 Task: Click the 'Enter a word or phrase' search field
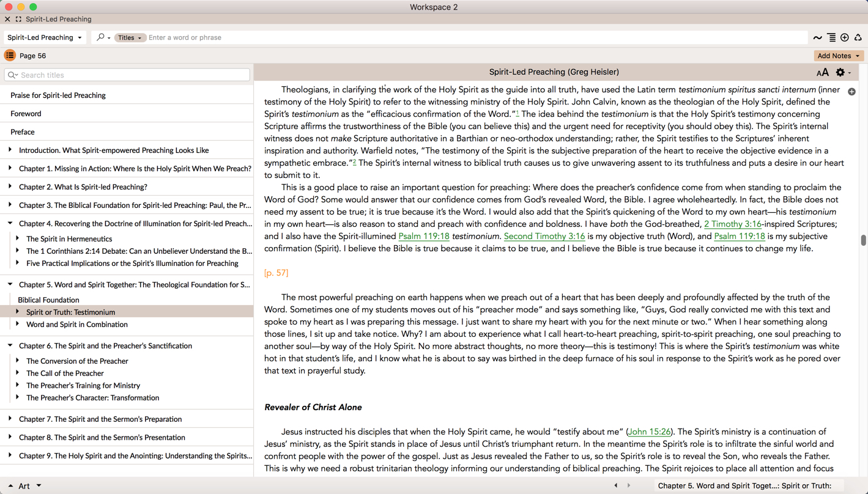pyautogui.click(x=477, y=37)
